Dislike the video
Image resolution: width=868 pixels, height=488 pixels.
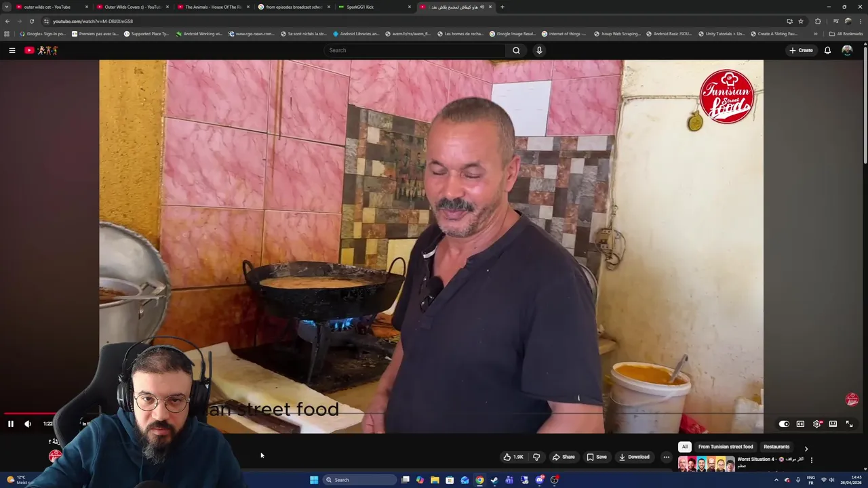[536, 457]
